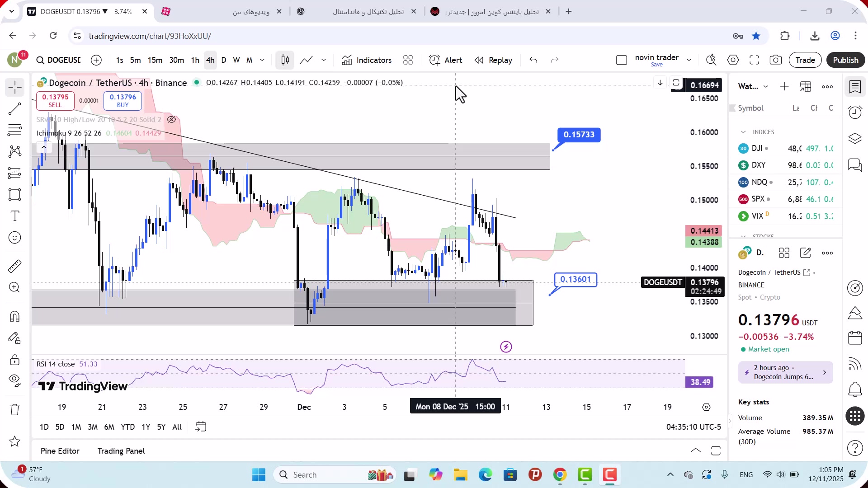This screenshot has width=868, height=488.
Task: Expand novin trader layout dropdown
Action: click(689, 60)
